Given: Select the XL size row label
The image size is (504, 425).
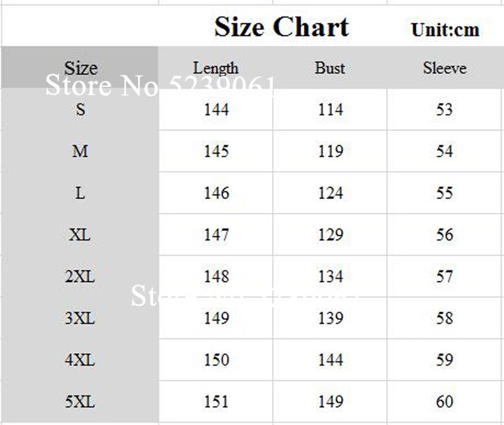Looking at the screenshot, I should [x=80, y=235].
